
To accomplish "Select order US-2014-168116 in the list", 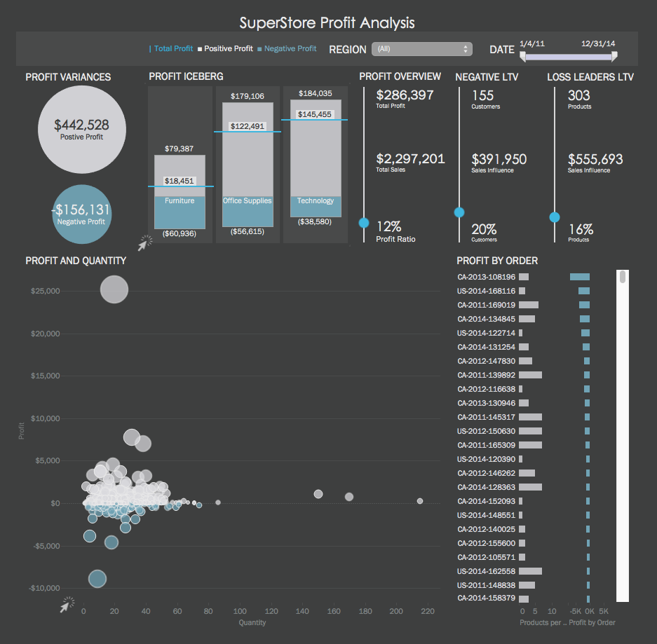I will click(x=486, y=291).
